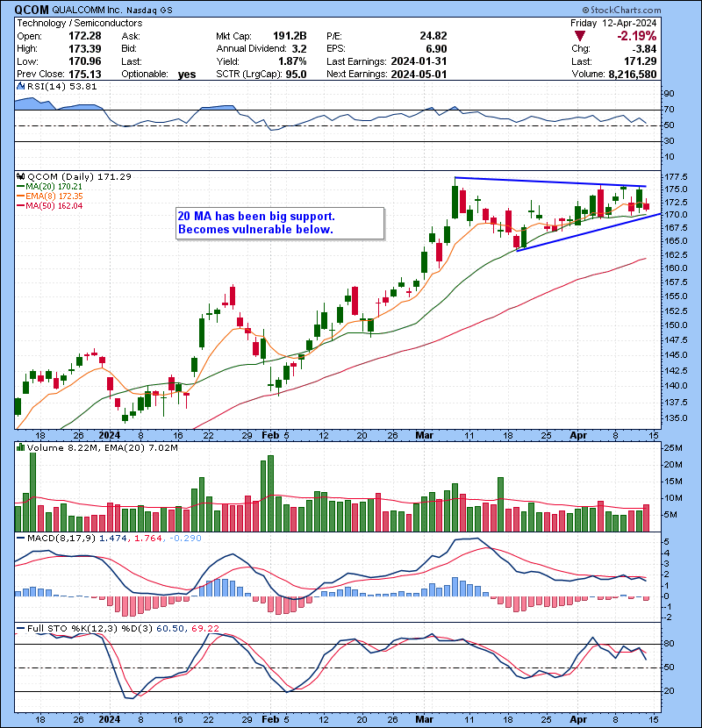
Task: Click the QCOM (Daily) price legend icon
Action: tap(18, 176)
